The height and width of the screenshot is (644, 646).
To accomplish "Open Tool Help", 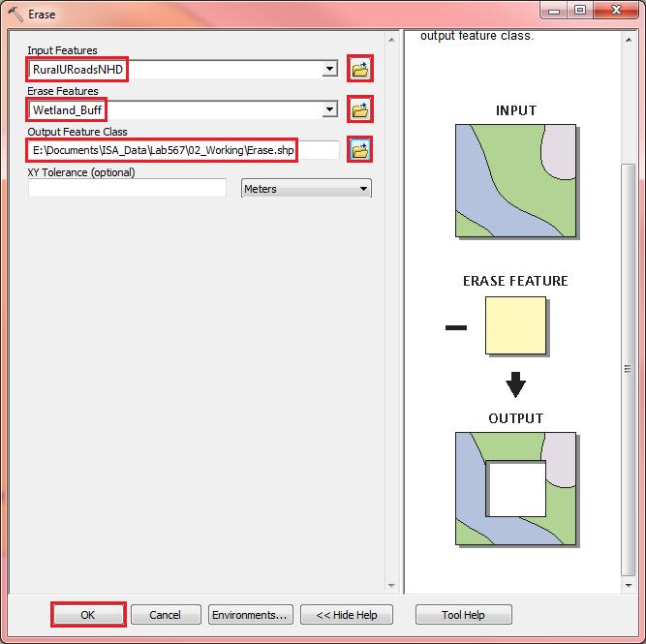I will coord(463,615).
